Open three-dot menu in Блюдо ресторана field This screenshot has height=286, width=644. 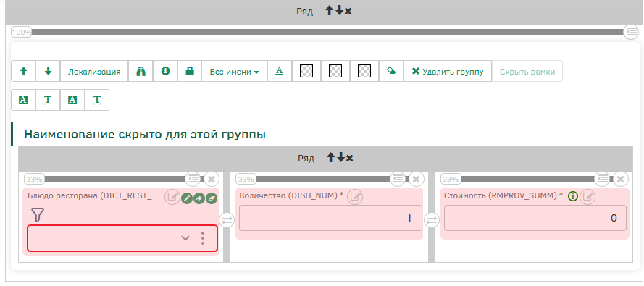tap(203, 238)
